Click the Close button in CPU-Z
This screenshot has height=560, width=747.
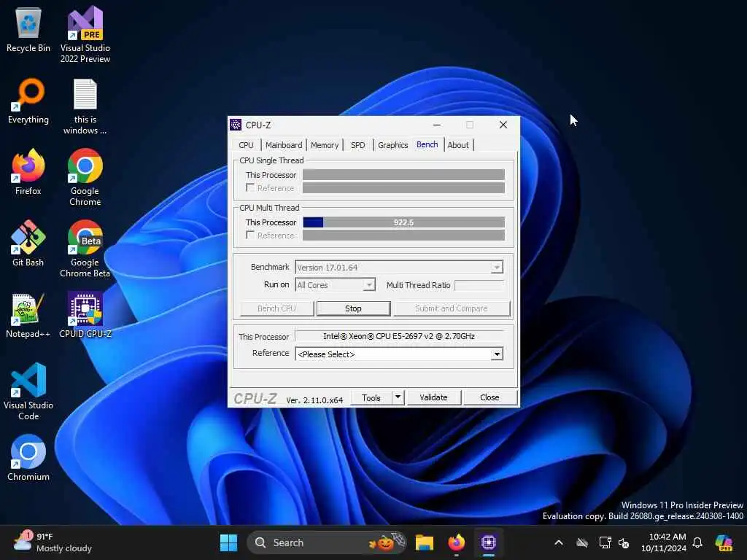click(489, 397)
